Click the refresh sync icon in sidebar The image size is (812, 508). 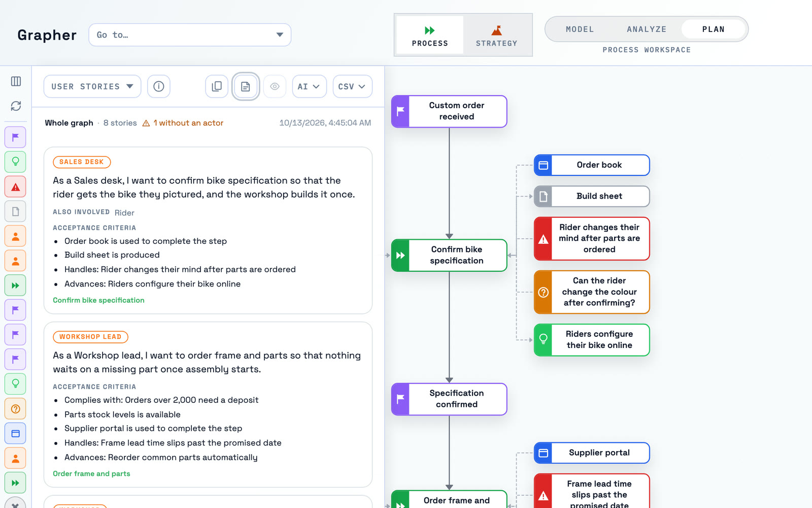click(x=16, y=106)
